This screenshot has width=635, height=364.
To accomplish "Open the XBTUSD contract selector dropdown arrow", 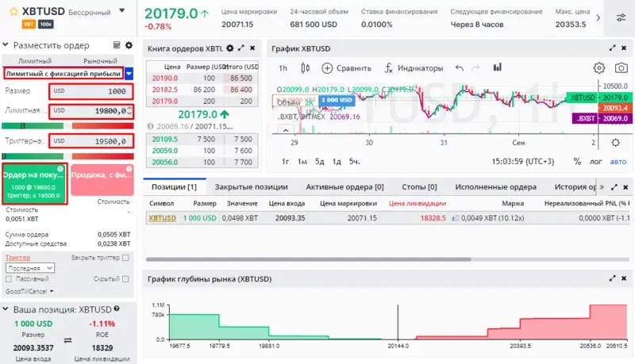I will [122, 11].
